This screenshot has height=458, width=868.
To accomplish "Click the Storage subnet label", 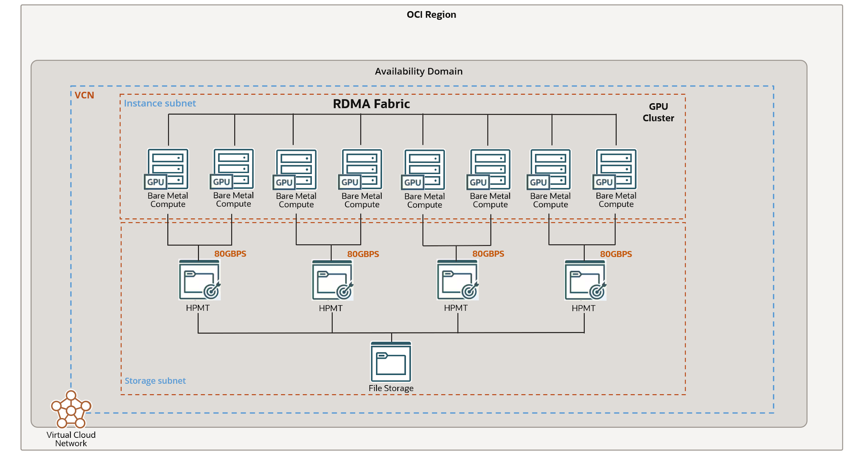I will [x=155, y=381].
